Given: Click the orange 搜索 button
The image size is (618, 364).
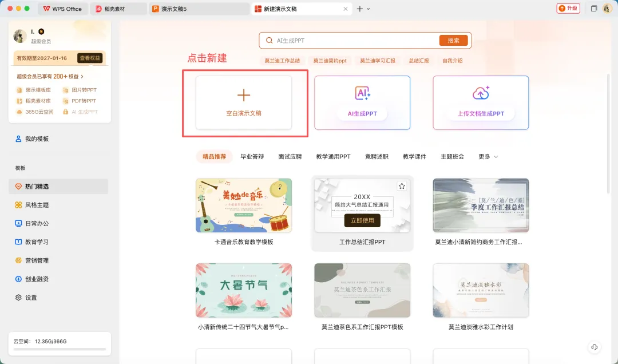Looking at the screenshot, I should pos(454,40).
